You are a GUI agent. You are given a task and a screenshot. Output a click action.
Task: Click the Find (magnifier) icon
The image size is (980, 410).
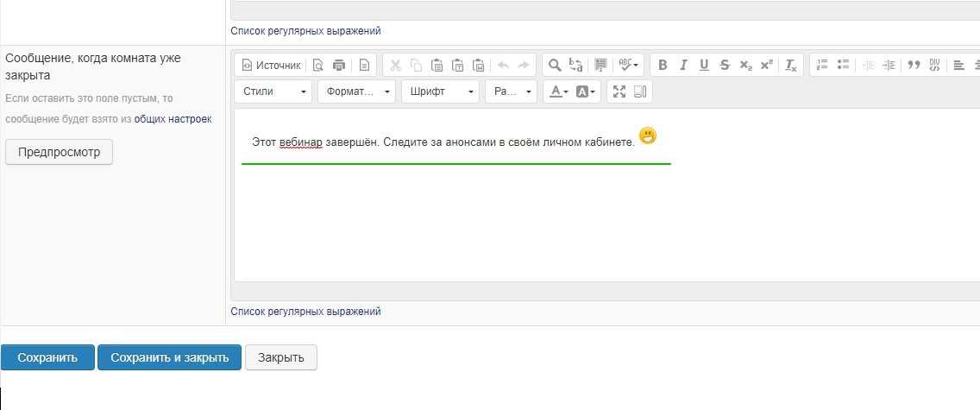pyautogui.click(x=556, y=65)
